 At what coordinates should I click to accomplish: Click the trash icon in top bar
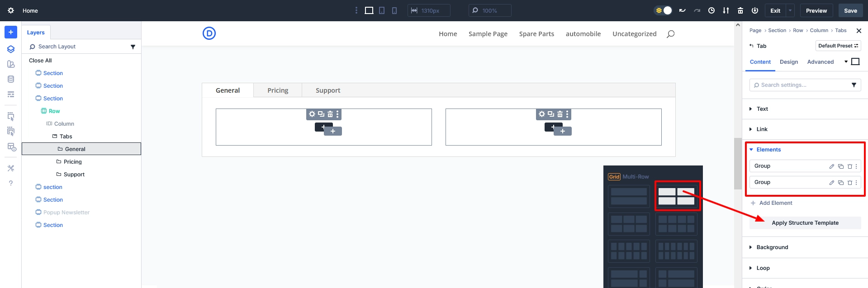(x=740, y=10)
